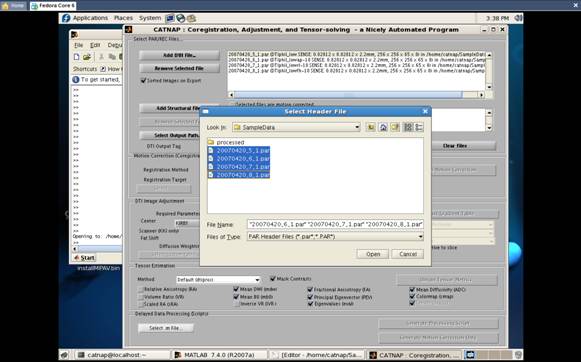Toggle Mean Diffusivity (ADC) checkbox
This screenshot has height=362, width=581.
[412, 290]
